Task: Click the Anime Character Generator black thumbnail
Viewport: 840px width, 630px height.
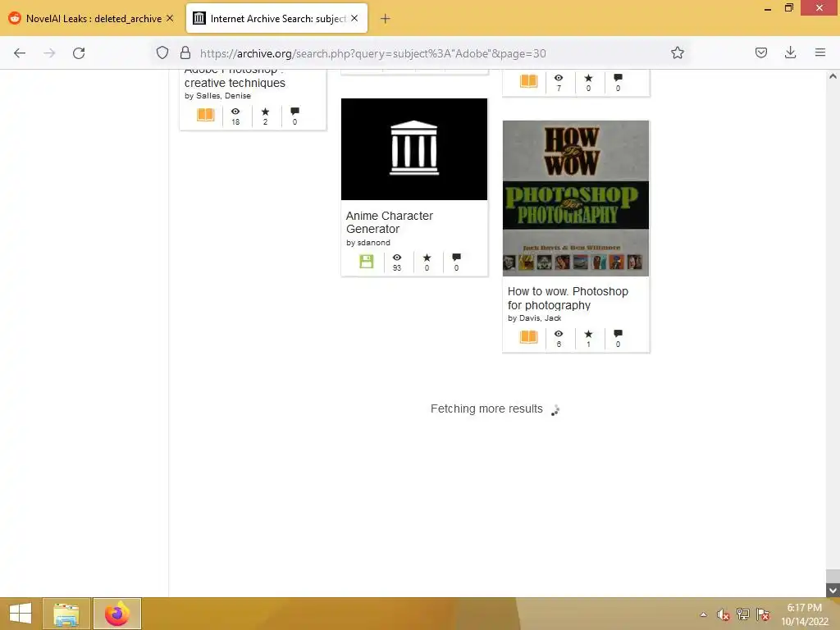Action: click(414, 149)
